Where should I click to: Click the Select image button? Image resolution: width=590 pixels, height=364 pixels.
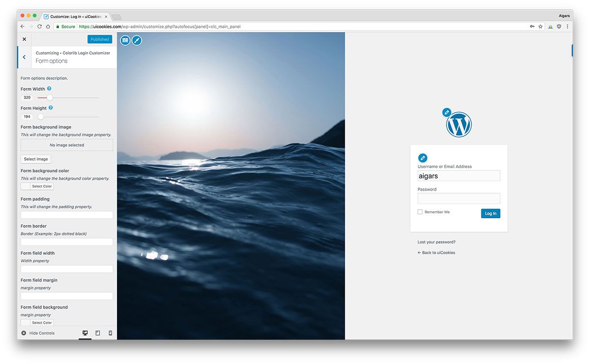36,159
